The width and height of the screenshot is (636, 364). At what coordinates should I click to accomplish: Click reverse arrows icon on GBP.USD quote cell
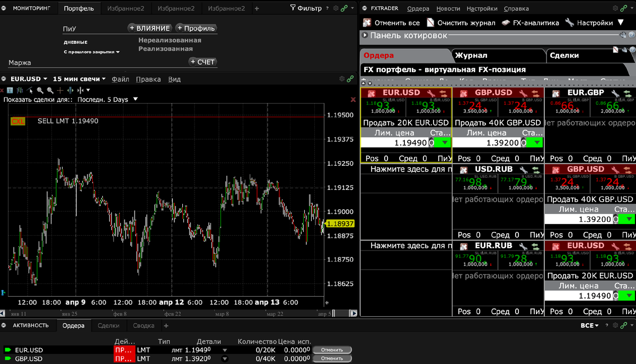535,93
